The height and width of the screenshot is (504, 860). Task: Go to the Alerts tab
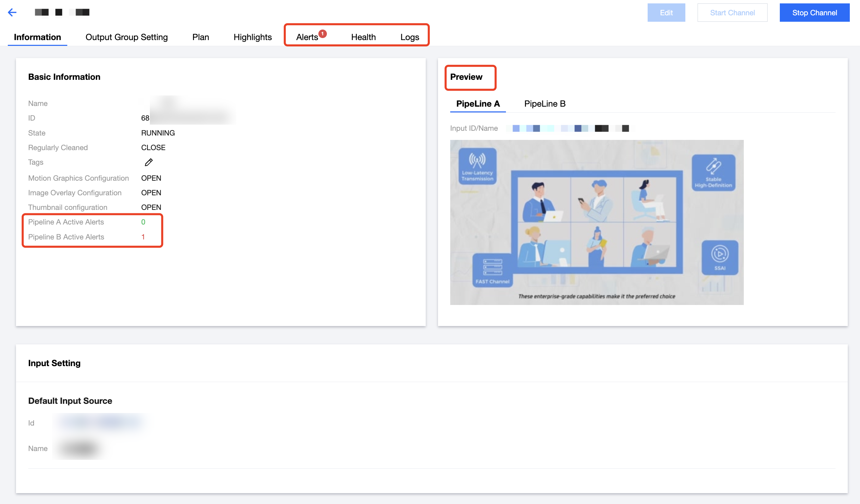(306, 37)
